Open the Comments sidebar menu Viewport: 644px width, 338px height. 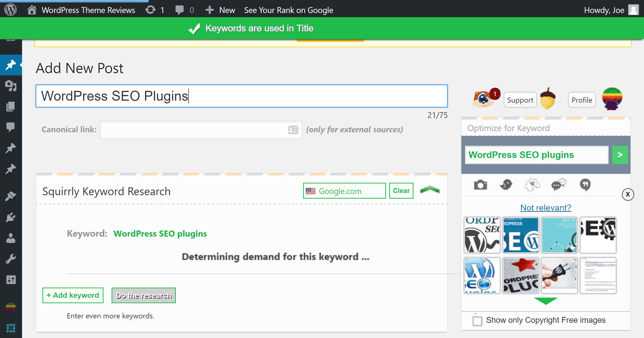tap(11, 127)
